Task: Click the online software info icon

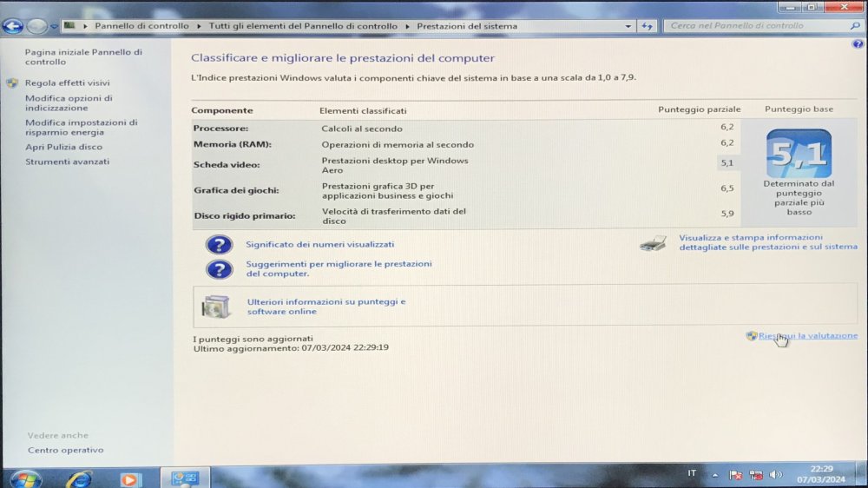Action: (216, 307)
